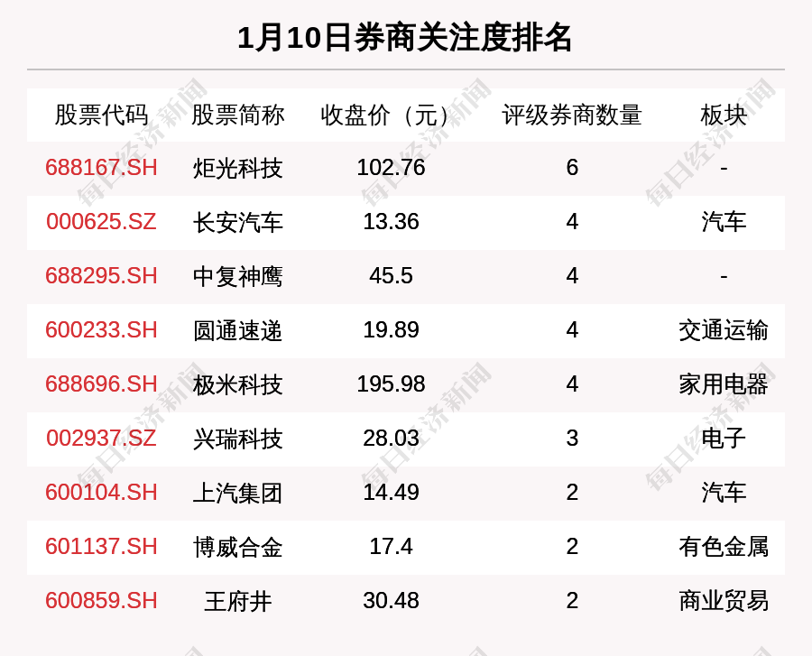The image size is (812, 656).
Task: Select stock code 688696.SH
Action: 101,384
